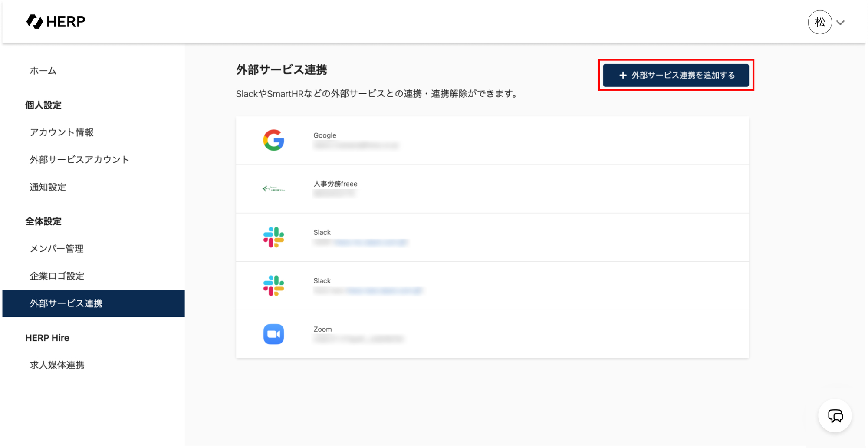Click the Google service logo
868x448 pixels.
(273, 140)
